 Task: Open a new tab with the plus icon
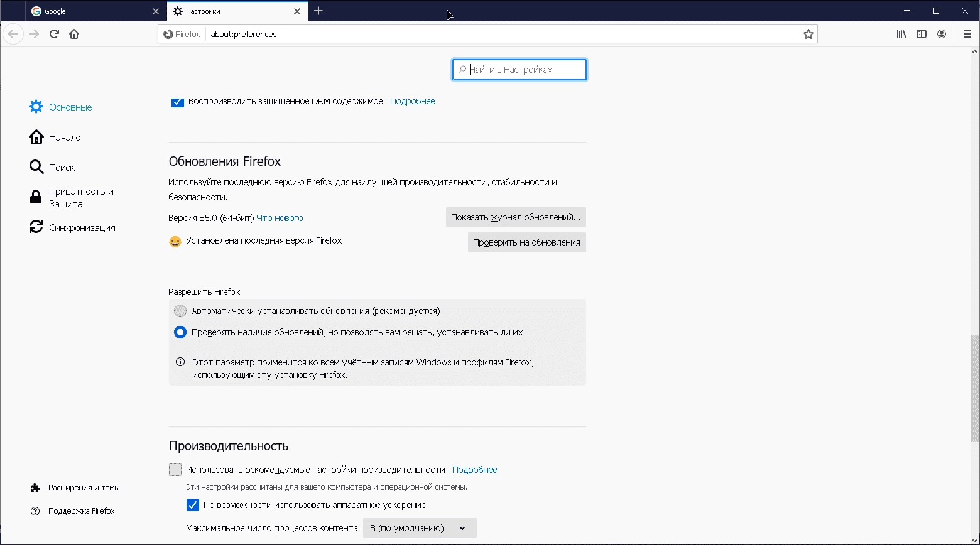[x=318, y=11]
